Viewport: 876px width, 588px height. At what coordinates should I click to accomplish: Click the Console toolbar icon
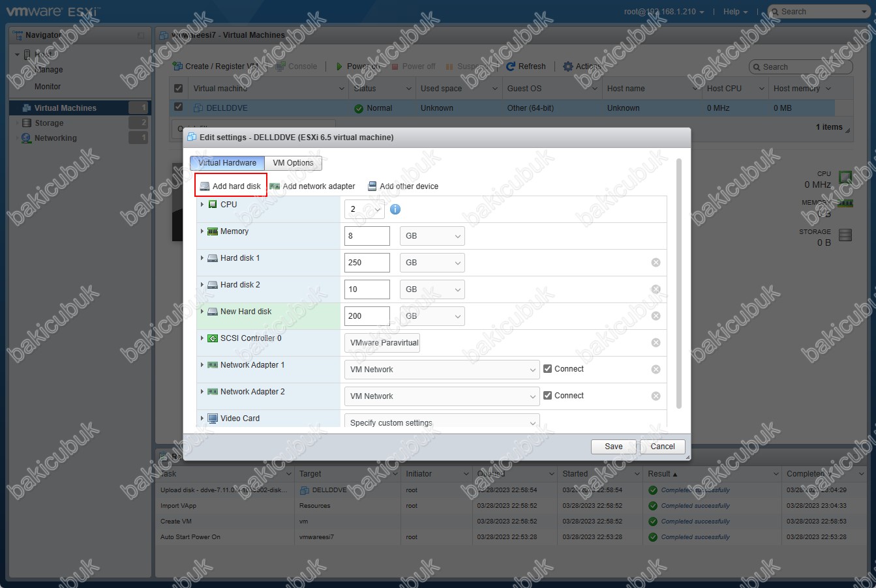[280, 66]
